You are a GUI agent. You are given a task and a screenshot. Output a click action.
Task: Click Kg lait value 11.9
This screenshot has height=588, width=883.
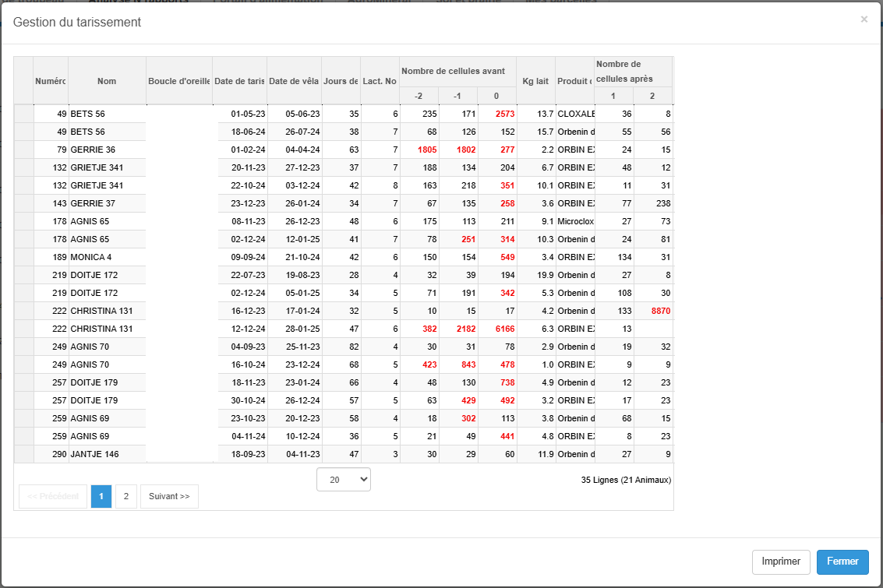[545, 454]
